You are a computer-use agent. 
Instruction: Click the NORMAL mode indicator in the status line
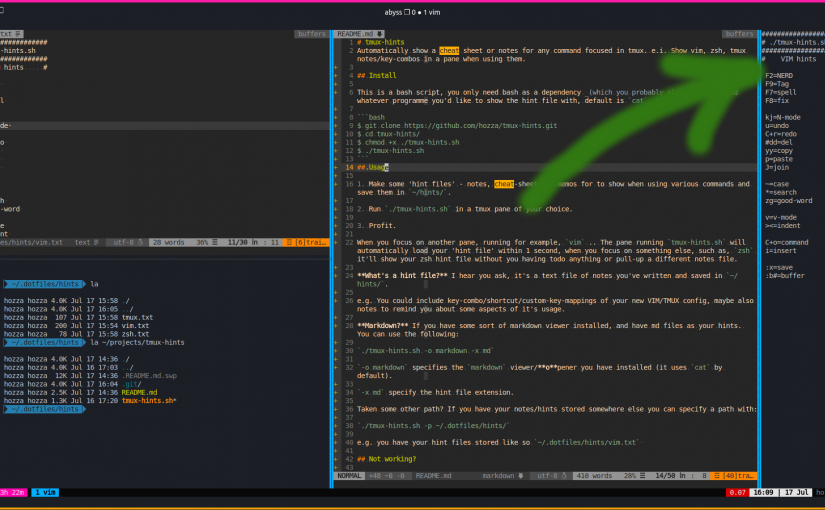(349, 476)
